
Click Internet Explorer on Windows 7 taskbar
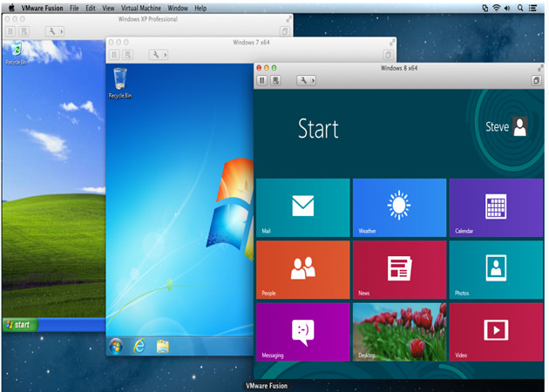[x=139, y=347]
